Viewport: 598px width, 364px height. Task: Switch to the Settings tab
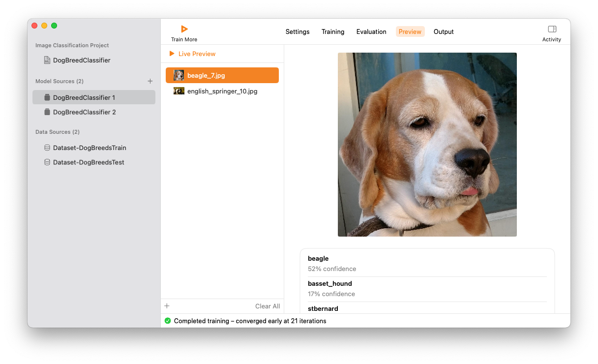[x=298, y=31]
